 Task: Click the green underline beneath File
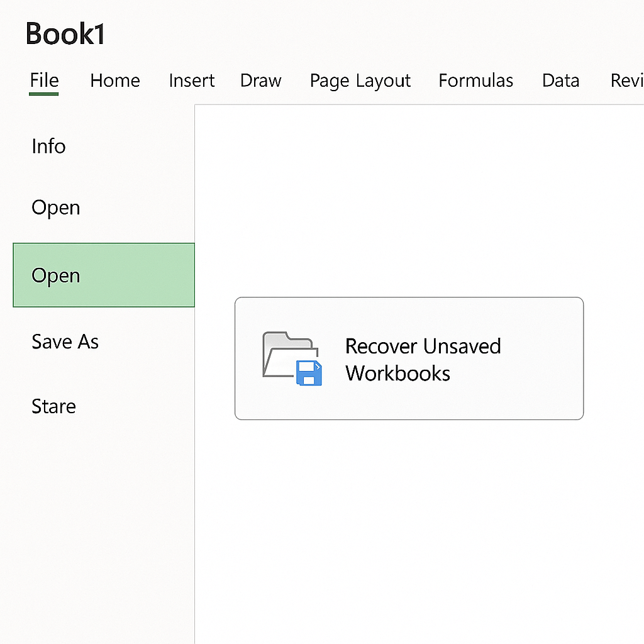(44, 94)
